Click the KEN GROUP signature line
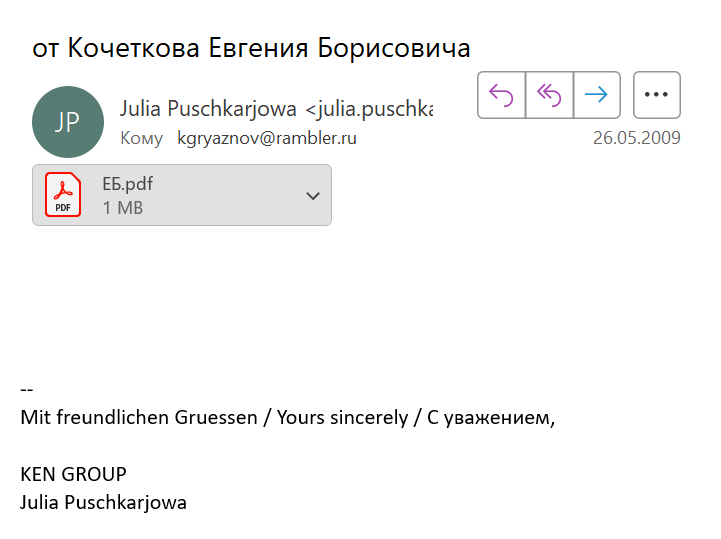This screenshot has width=721, height=539. (73, 474)
